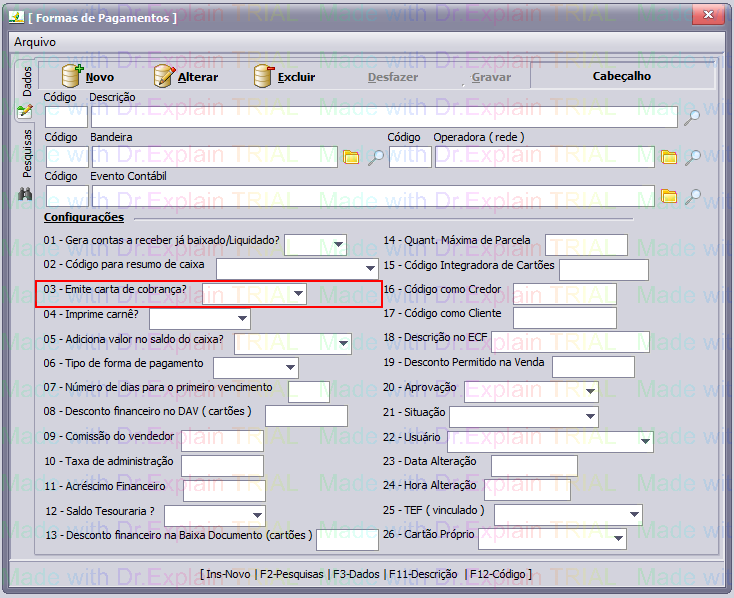
Task: Open the folder icon next to Operadora (rede)
Action: (x=669, y=157)
